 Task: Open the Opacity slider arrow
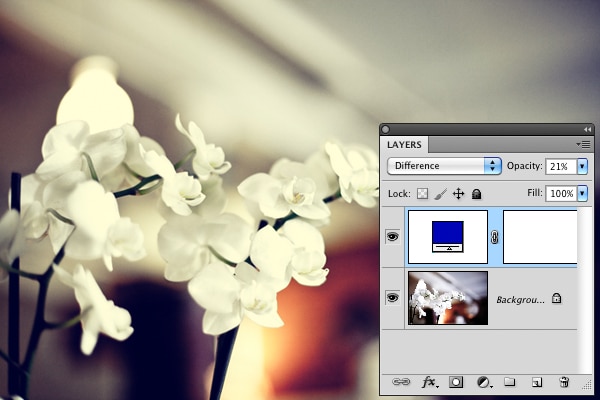click(582, 167)
